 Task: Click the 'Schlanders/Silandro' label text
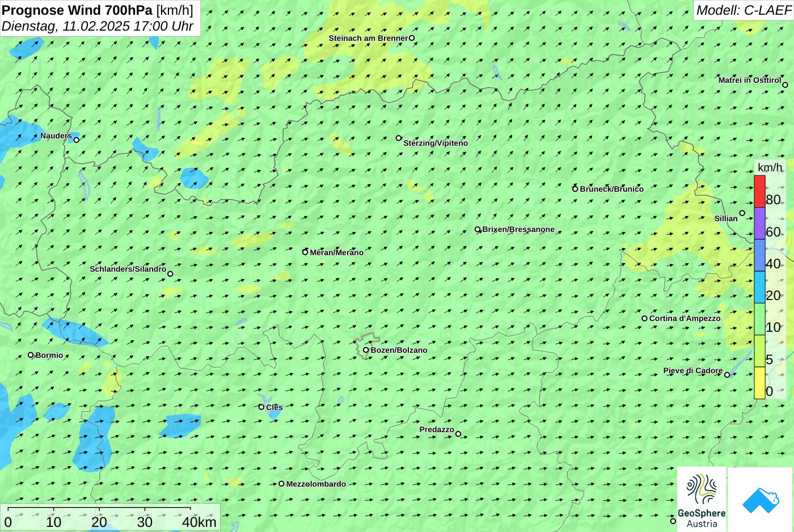pyautogui.click(x=128, y=269)
